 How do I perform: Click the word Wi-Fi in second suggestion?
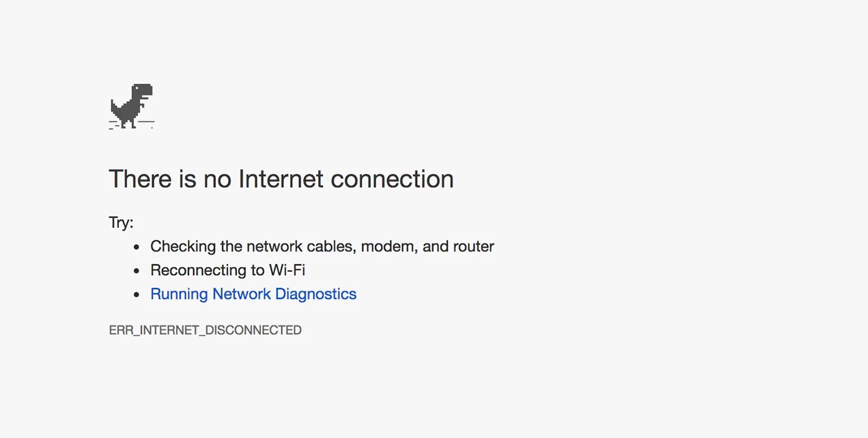point(287,271)
